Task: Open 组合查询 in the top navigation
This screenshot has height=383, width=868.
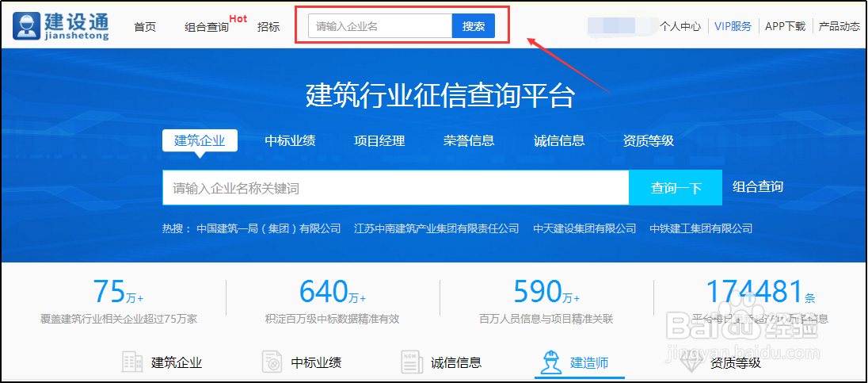Action: pyautogui.click(x=207, y=27)
